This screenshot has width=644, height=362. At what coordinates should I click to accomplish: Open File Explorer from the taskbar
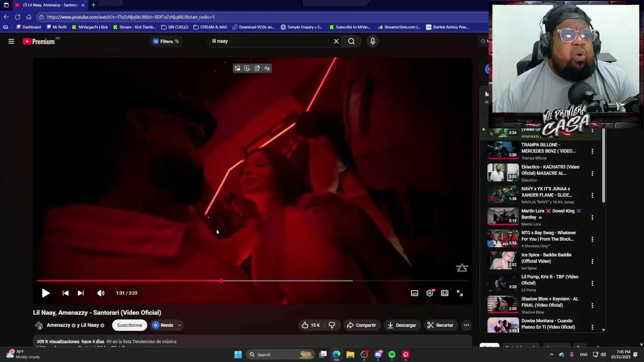[x=350, y=354]
